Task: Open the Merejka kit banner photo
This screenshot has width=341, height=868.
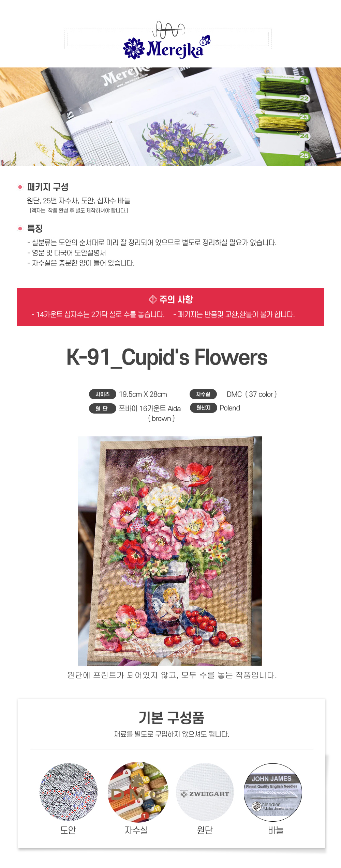Action: click(170, 117)
